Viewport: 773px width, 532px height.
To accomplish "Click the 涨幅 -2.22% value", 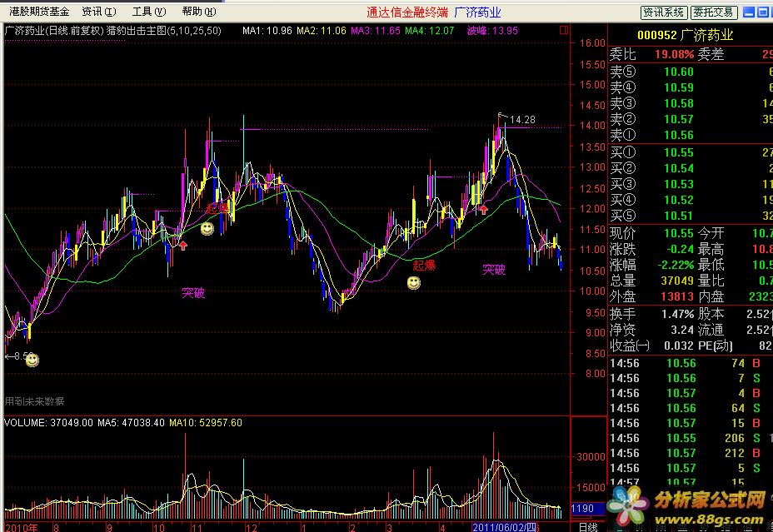I will 676,265.
